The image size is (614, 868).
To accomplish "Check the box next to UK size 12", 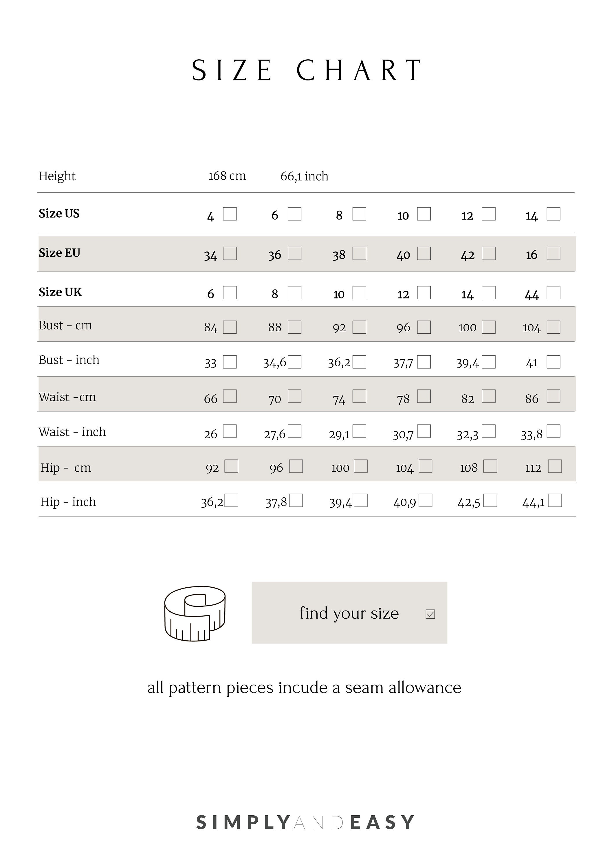I will 424,292.
